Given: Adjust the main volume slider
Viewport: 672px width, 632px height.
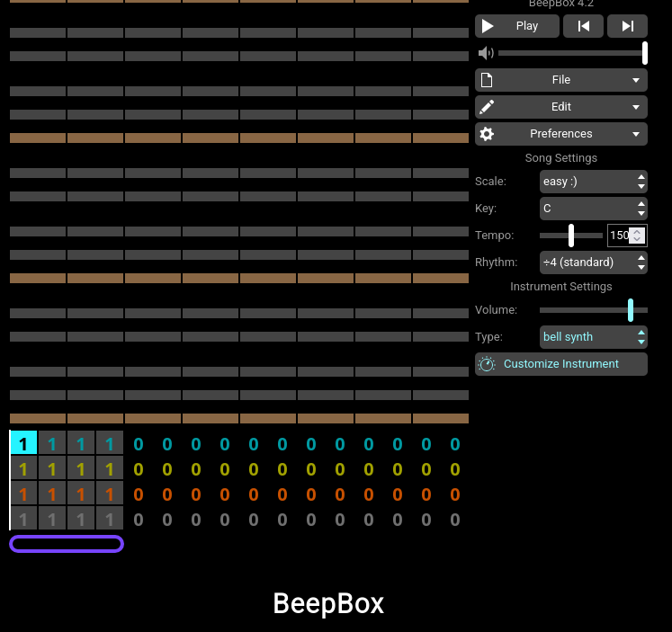Looking at the screenshot, I should tap(572, 53).
